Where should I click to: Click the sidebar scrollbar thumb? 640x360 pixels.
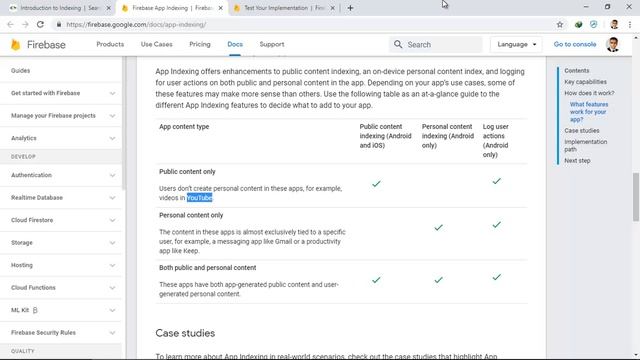point(124,122)
